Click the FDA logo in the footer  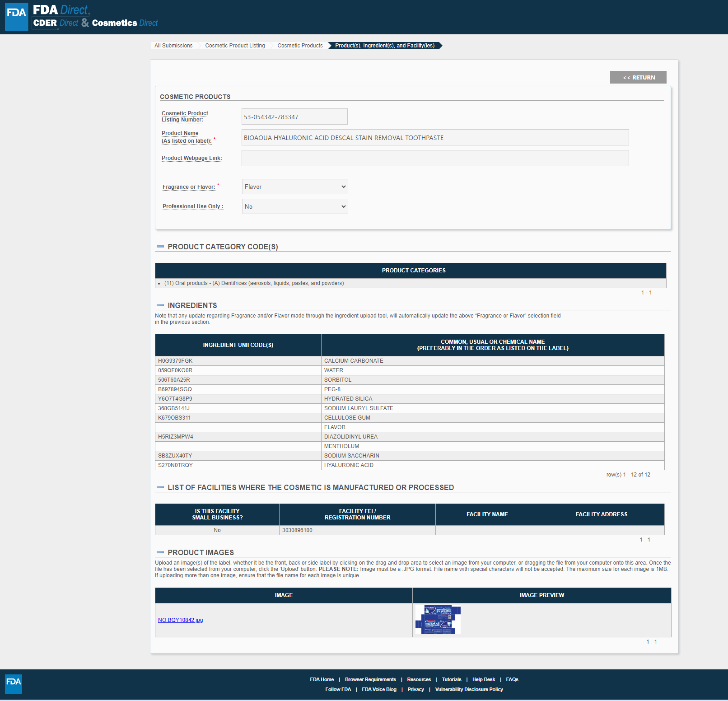(14, 684)
